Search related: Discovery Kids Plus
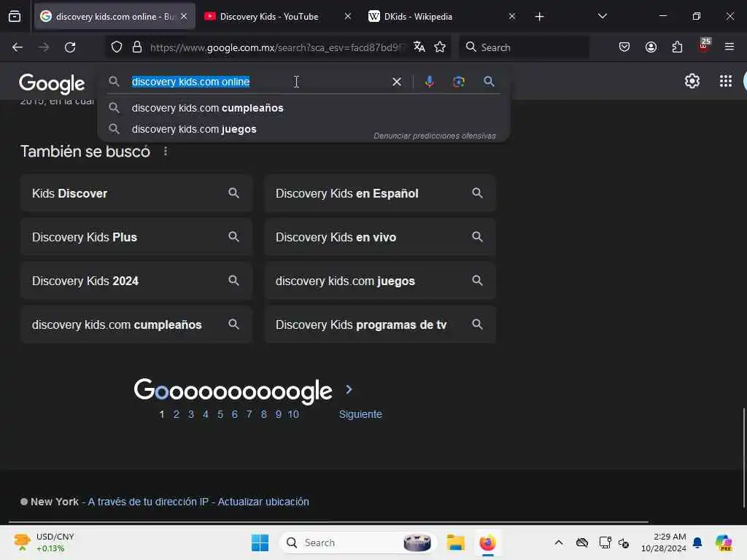 [x=136, y=237]
